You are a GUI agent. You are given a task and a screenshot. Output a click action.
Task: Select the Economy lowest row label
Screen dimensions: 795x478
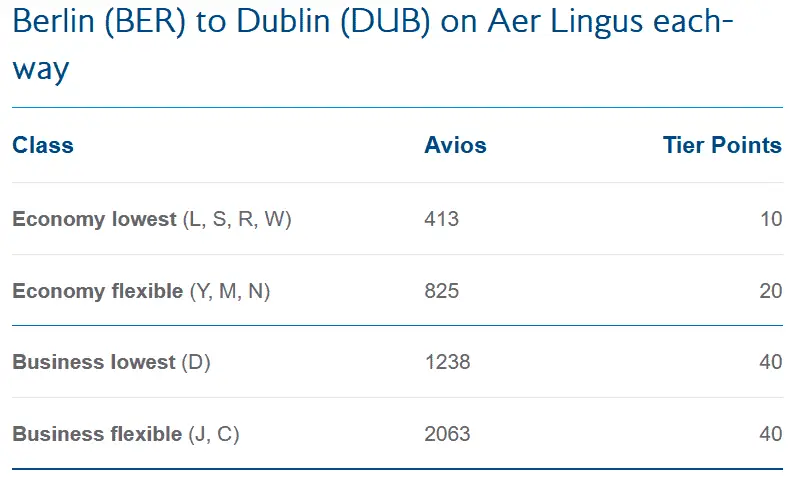[94, 219]
